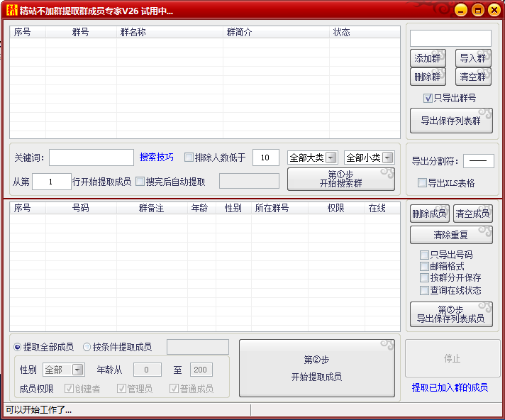Enable 搜完后自动提取 checkbox
This screenshot has height=420, width=505.
(x=140, y=182)
